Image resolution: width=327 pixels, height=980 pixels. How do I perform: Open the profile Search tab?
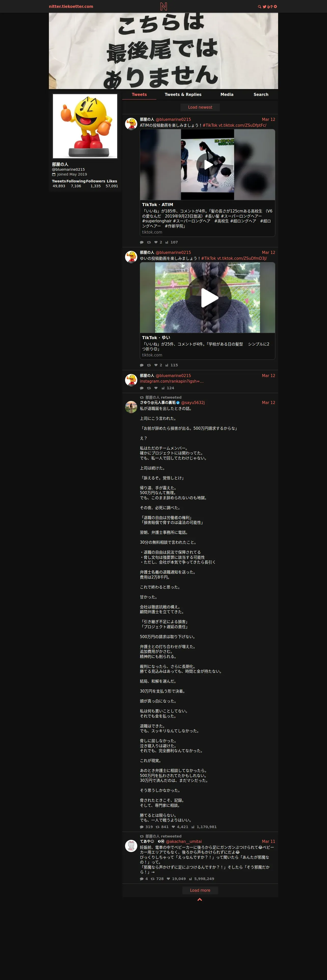point(261,94)
